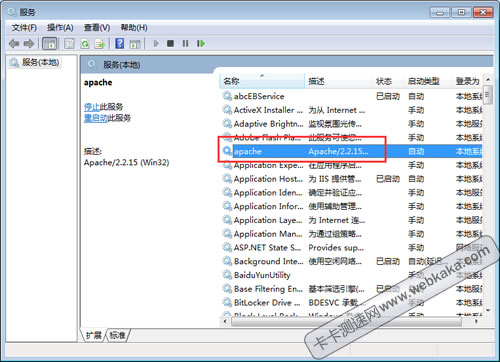Click the Pause service icon
The image size is (500, 362).
(x=185, y=43)
